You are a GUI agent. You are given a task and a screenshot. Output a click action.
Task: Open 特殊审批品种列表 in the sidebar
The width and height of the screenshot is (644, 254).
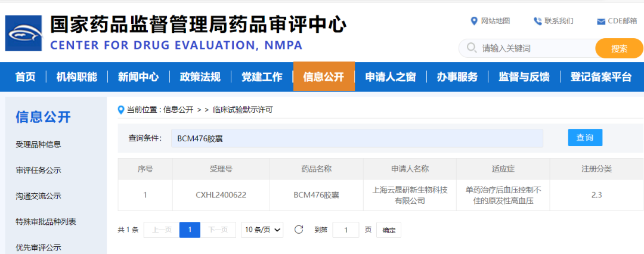[45, 222]
